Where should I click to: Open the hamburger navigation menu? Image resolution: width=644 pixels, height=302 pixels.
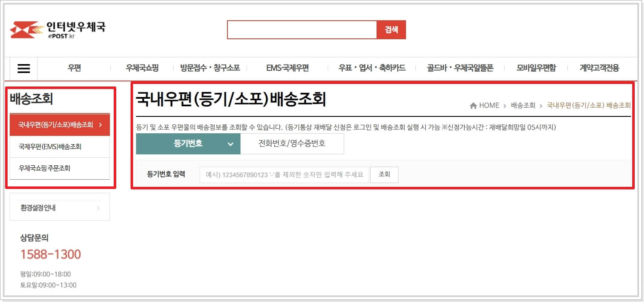pos(23,68)
